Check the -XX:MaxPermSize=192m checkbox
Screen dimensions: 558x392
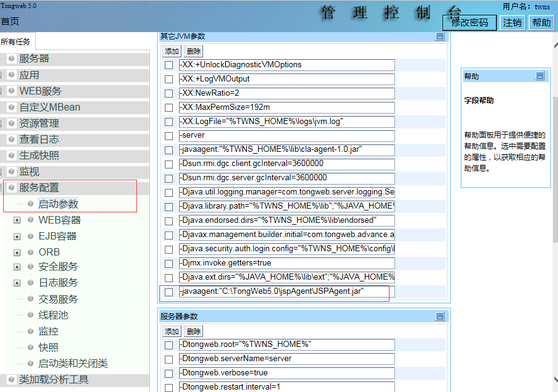click(x=169, y=107)
